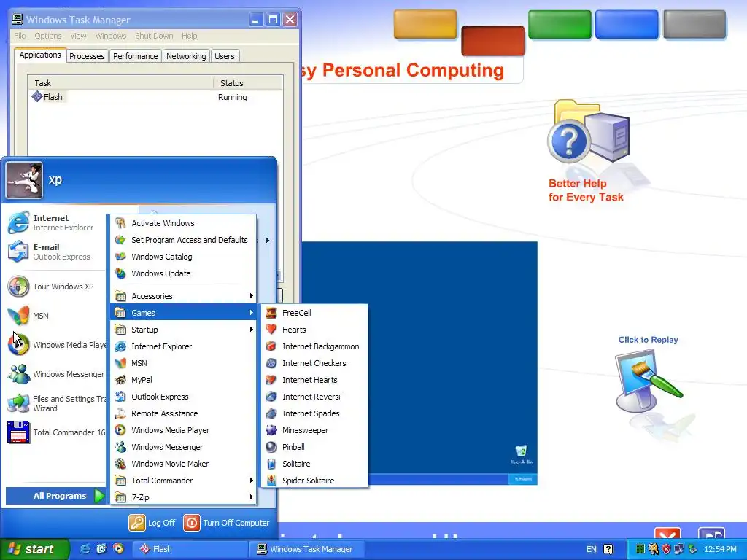Open Task Manager Options menu
Image resolution: width=747 pixels, height=560 pixels.
[x=48, y=36]
